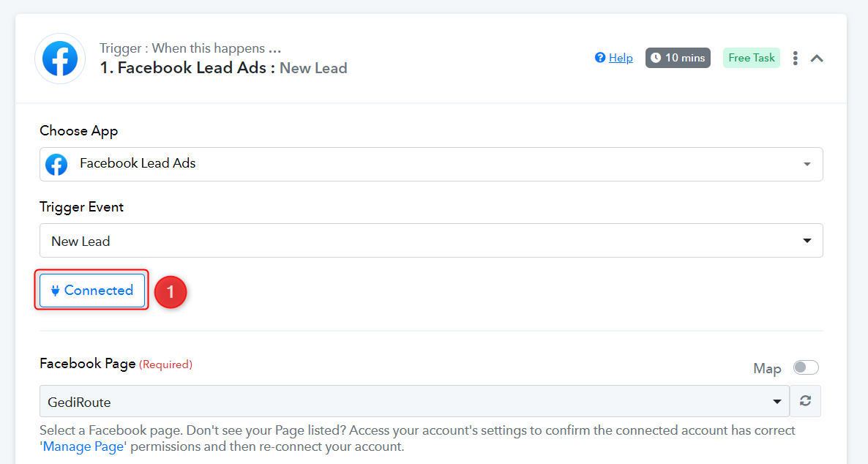Viewport: 868px width, 464px height.
Task: Click the large Facebook logo in the trigger header
Action: 60,58
